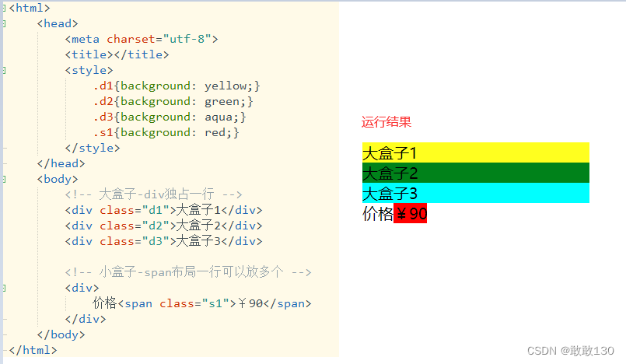Collapse the fold marker beside the <head> tag
The width and height of the screenshot is (626, 364).
pyautogui.click(x=4, y=23)
